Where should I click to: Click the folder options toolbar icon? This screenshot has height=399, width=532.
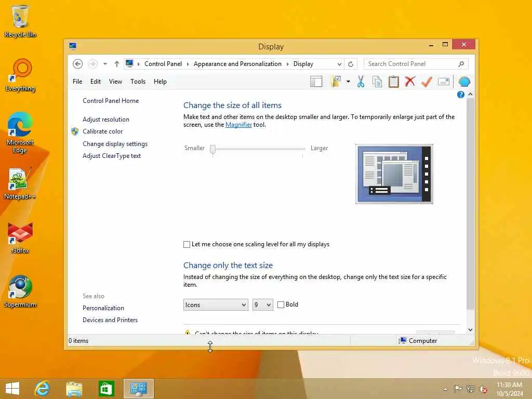[336, 82]
